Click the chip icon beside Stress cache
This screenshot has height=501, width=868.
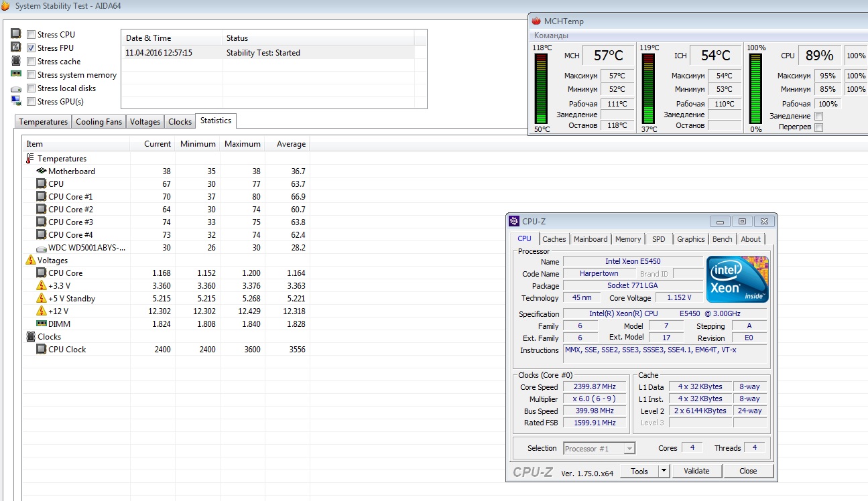(16, 61)
